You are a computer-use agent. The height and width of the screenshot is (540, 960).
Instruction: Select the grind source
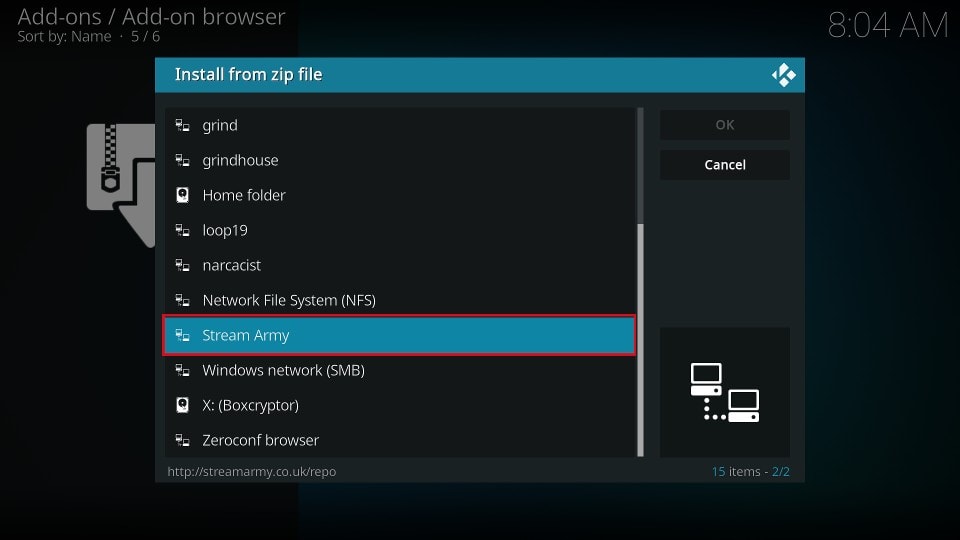(x=400, y=126)
